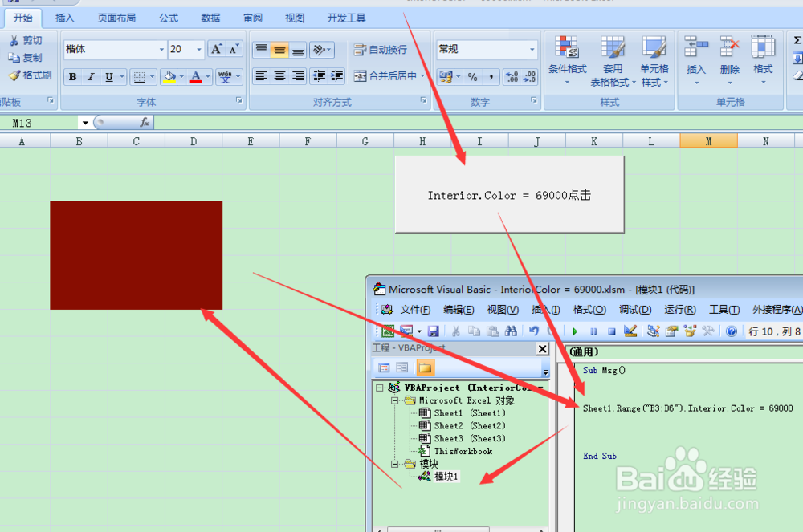Increase font size with the large A icon

[217, 49]
